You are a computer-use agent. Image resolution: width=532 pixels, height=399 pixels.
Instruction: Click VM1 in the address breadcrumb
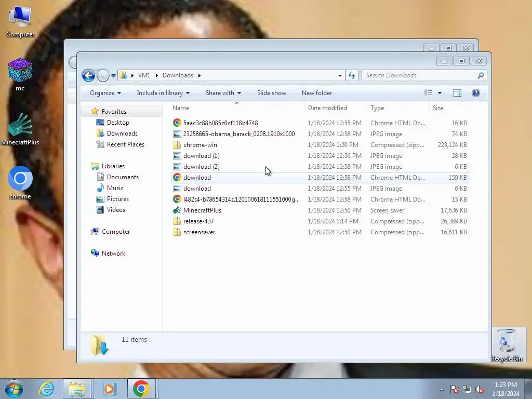click(x=144, y=75)
